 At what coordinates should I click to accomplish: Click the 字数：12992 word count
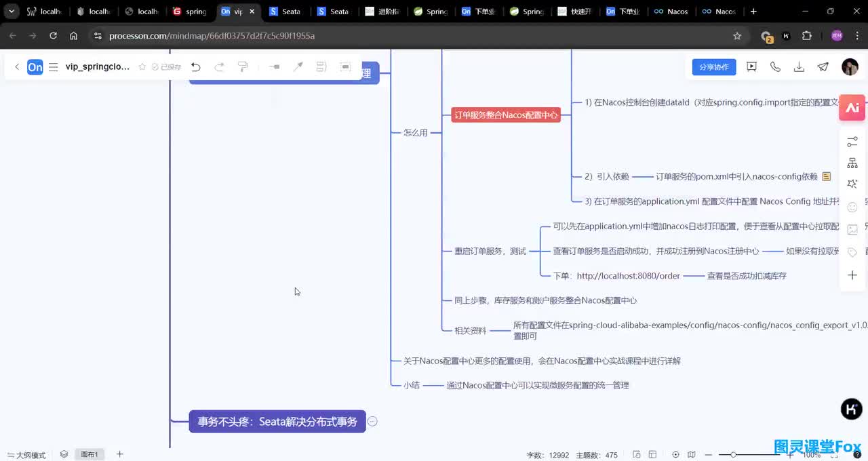coord(548,455)
